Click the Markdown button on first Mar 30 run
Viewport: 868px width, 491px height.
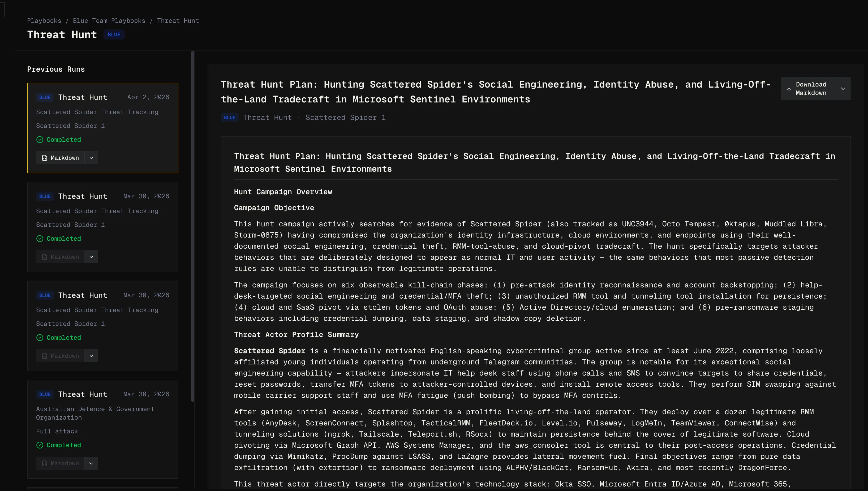tap(60, 257)
